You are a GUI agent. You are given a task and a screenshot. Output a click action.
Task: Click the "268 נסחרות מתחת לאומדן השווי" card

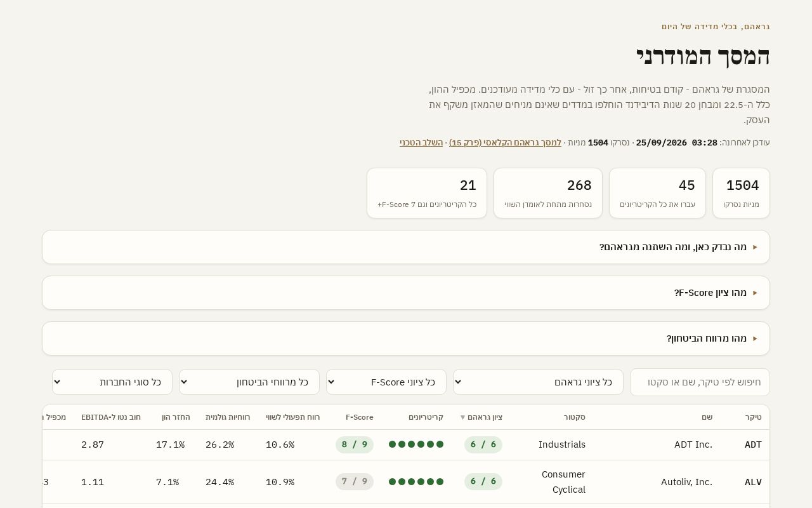point(548,193)
